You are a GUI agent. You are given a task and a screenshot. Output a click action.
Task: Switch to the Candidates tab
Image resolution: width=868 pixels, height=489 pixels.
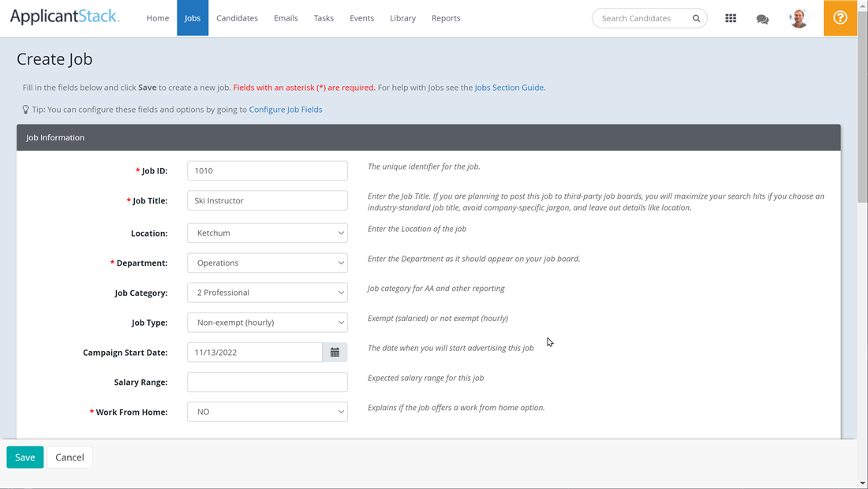tap(237, 17)
